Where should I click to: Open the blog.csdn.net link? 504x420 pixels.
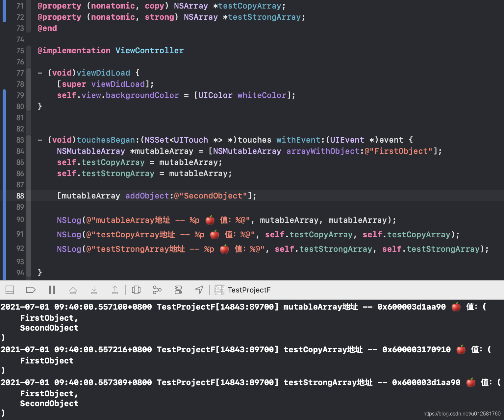[462, 414]
